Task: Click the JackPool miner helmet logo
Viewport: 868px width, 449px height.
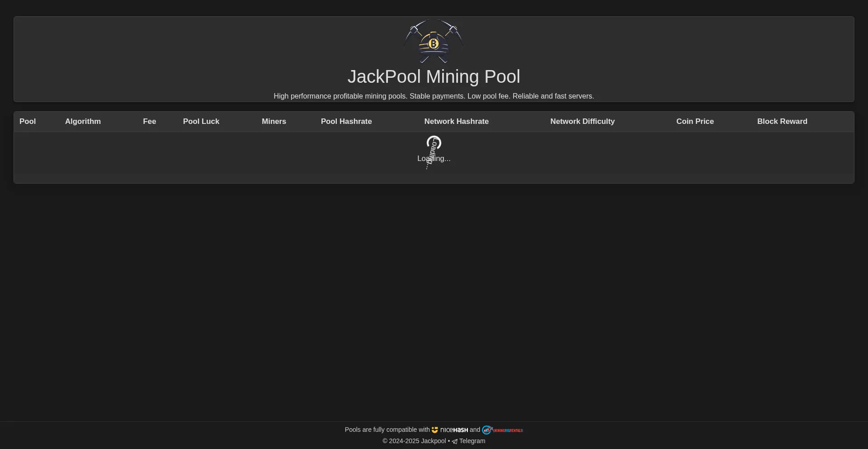Action: 434,42
